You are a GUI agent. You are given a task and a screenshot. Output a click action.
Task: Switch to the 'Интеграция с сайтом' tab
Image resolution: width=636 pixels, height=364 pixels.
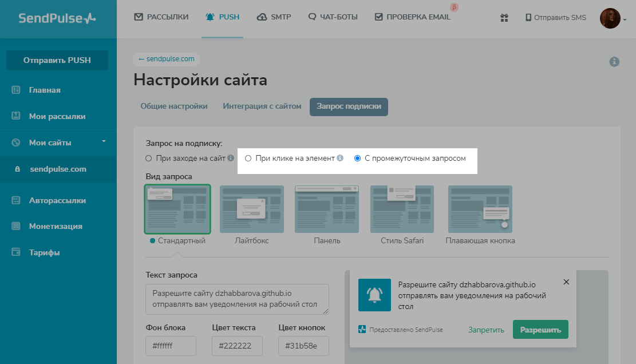point(262,106)
